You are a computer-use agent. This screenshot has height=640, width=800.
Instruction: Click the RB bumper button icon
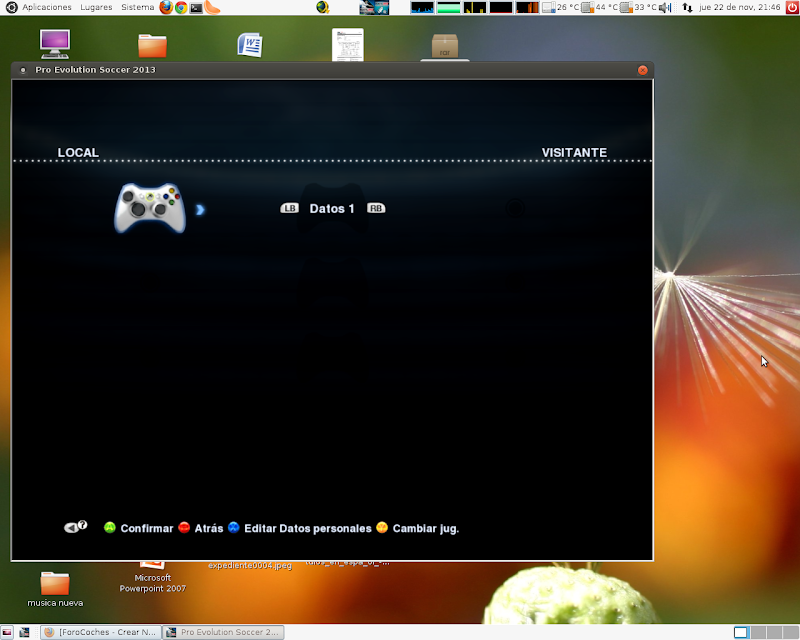point(376,208)
